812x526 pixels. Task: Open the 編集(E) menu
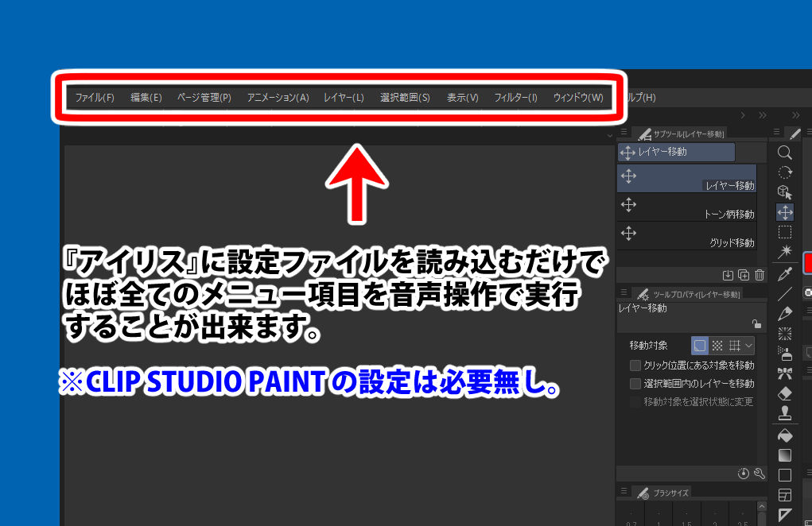pos(146,98)
